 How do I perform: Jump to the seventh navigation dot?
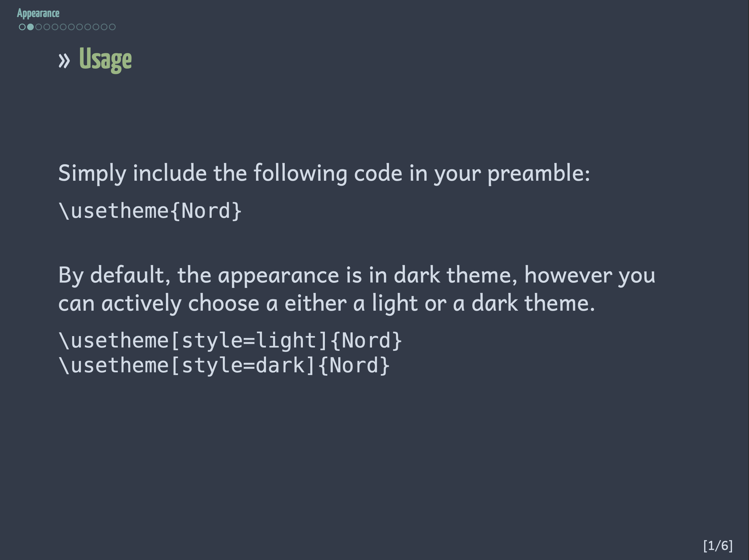(x=71, y=27)
